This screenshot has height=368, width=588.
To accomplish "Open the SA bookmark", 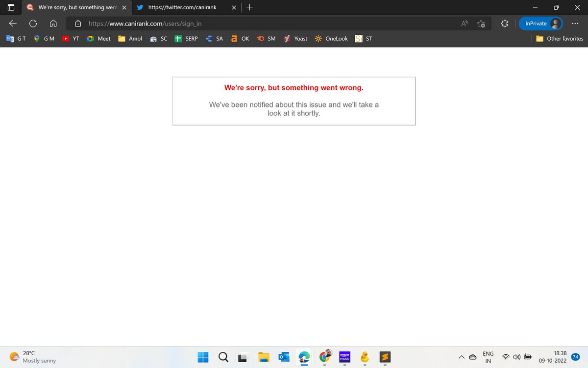I will coord(215,38).
